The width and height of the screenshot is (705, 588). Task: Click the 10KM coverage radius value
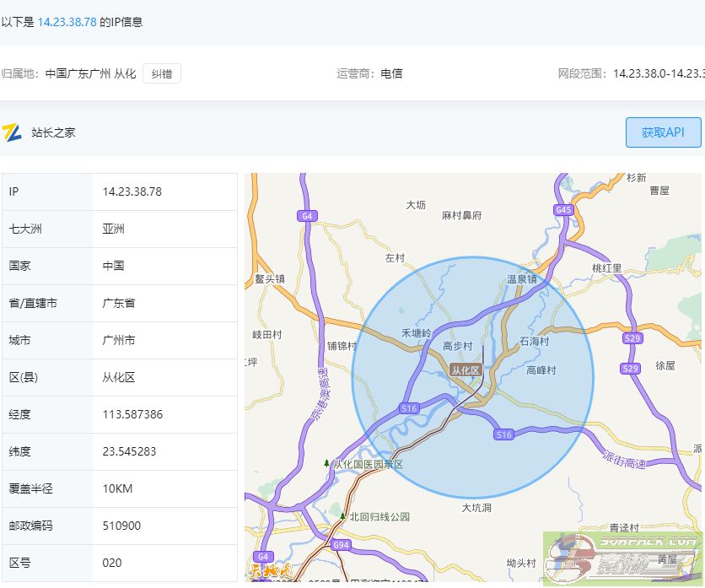click(117, 488)
